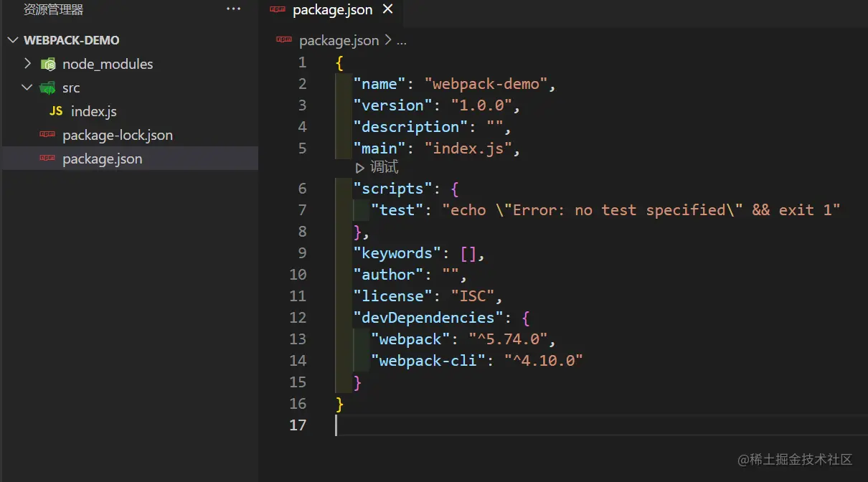Open package-lock.json in the file tree
Image resolution: width=868 pixels, height=482 pixels.
click(x=118, y=135)
